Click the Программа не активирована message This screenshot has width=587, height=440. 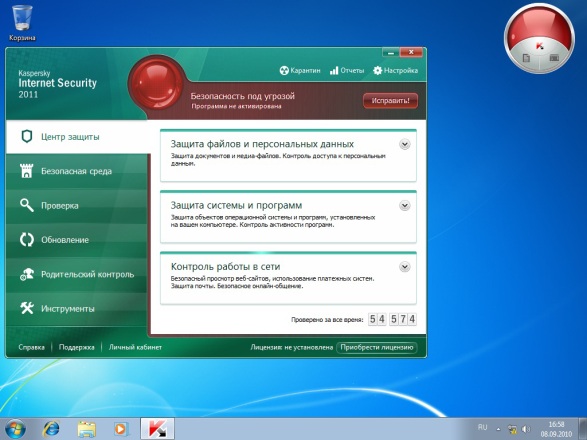(236, 106)
